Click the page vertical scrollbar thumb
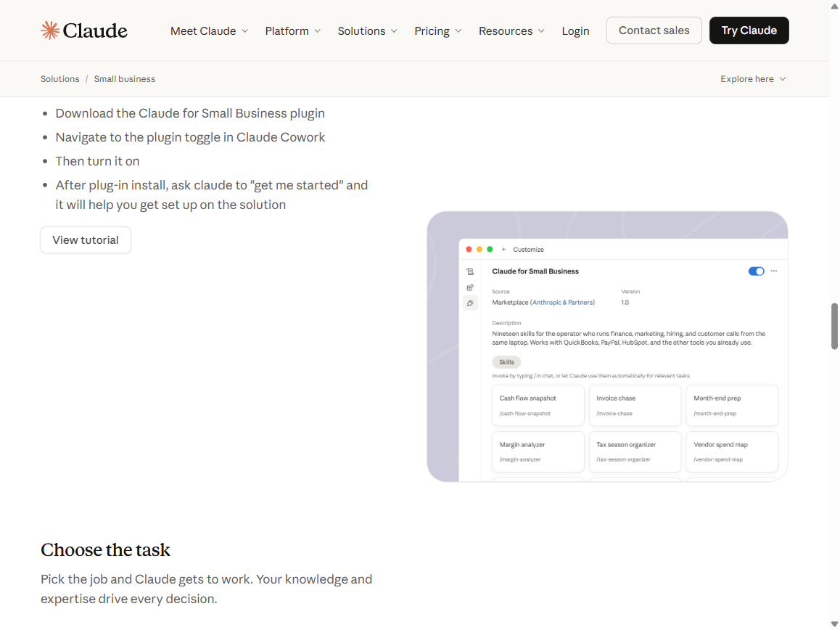 pos(834,326)
